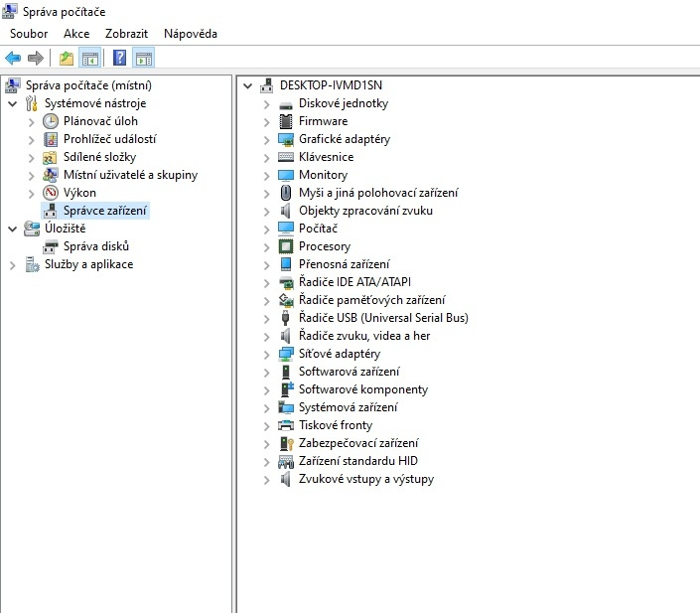Viewport: 700px width, 613px height.
Task: Open the Akce menu
Action: [76, 34]
